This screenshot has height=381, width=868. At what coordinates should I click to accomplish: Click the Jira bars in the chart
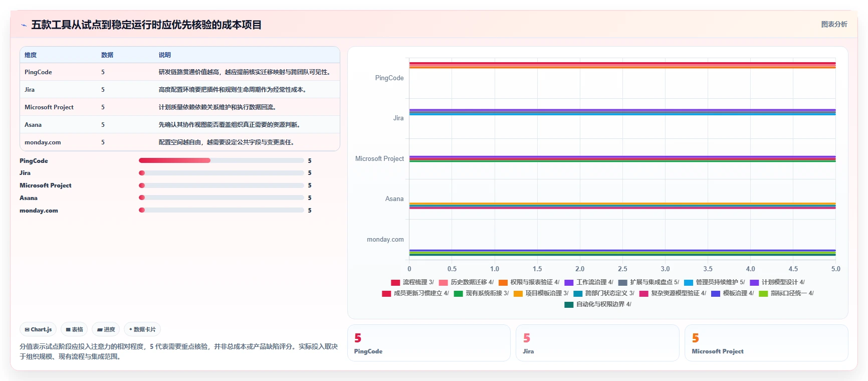622,112
